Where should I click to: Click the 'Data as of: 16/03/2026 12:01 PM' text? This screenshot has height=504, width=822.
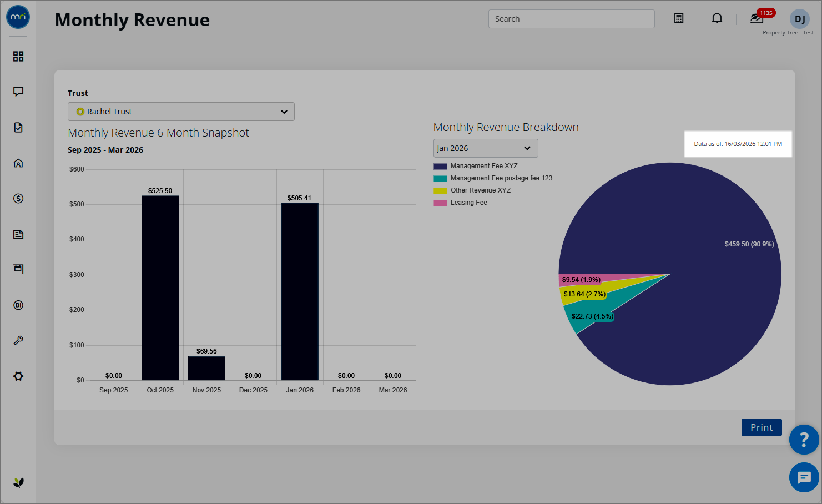click(738, 144)
